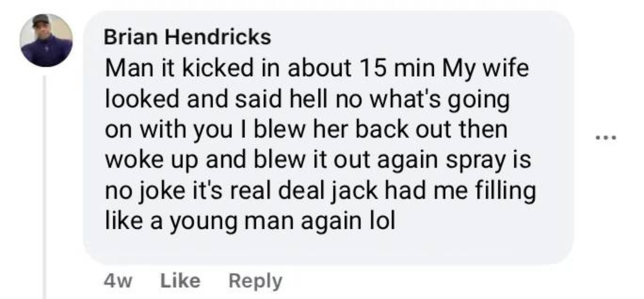This screenshot has width=644, height=299.
Task: Click the word 'woke' in the comment
Action: pos(134,160)
